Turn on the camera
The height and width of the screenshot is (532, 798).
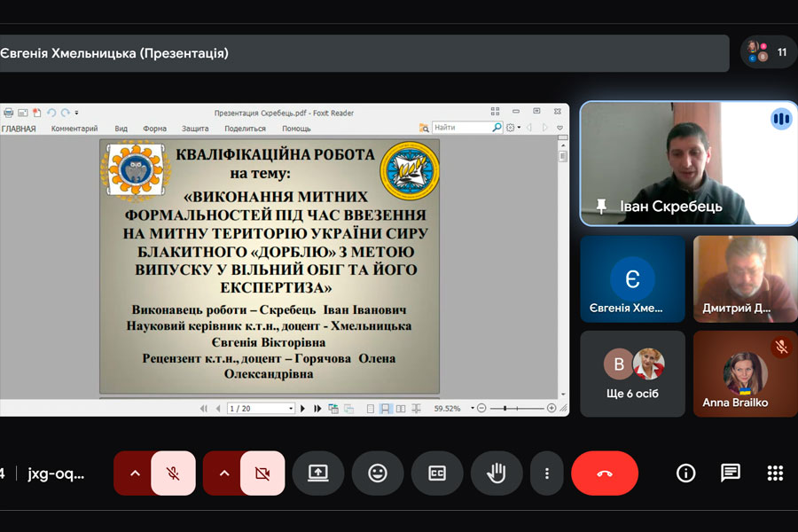tap(262, 473)
